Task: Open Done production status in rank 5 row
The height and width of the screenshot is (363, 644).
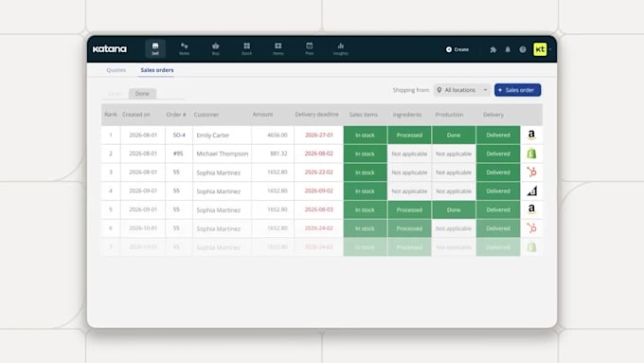Action: [454, 209]
